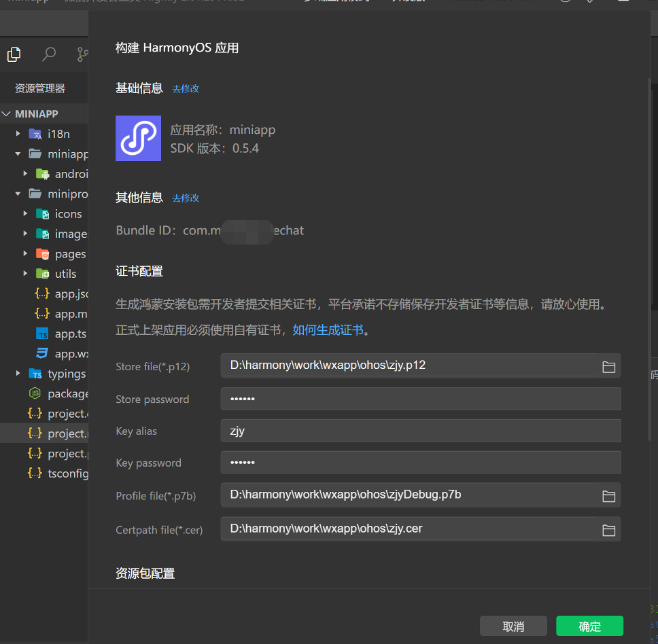Expand the typings folder
Viewport: 658px width, 644px height.
(66, 374)
